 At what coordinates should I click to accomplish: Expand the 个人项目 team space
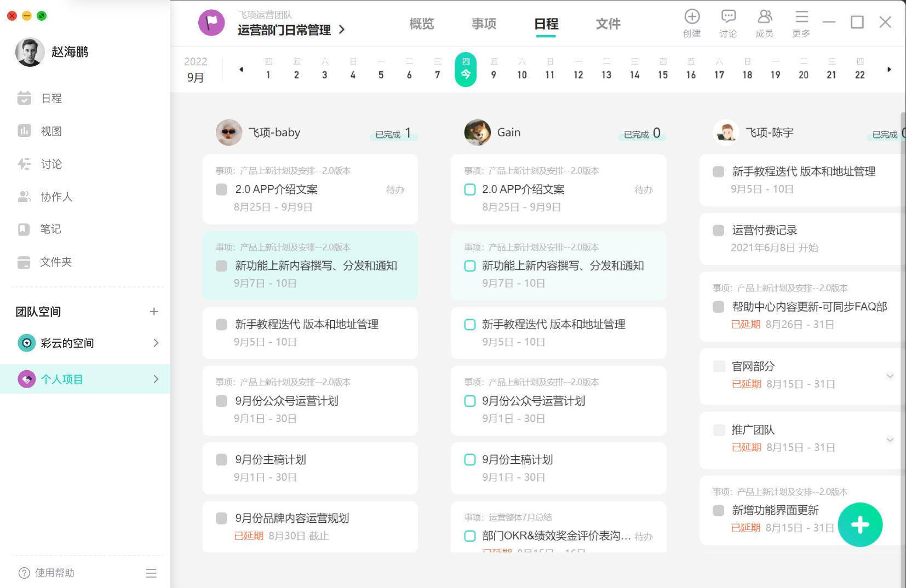(156, 378)
